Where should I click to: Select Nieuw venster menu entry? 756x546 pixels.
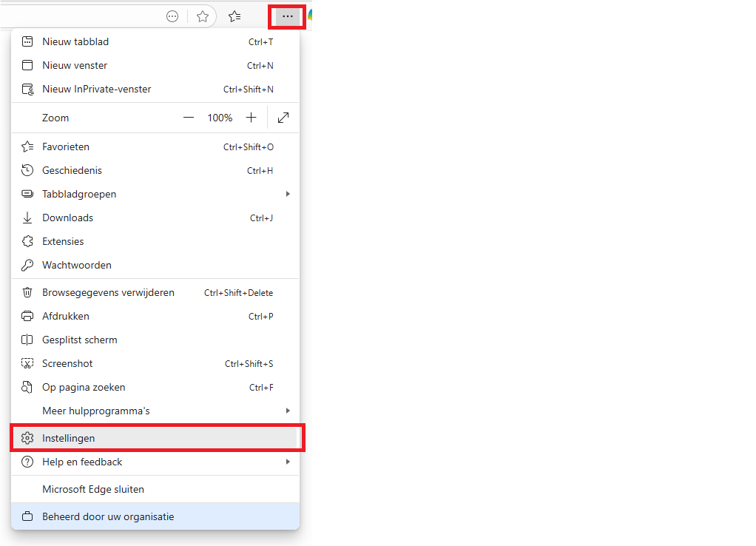pyautogui.click(x=75, y=66)
